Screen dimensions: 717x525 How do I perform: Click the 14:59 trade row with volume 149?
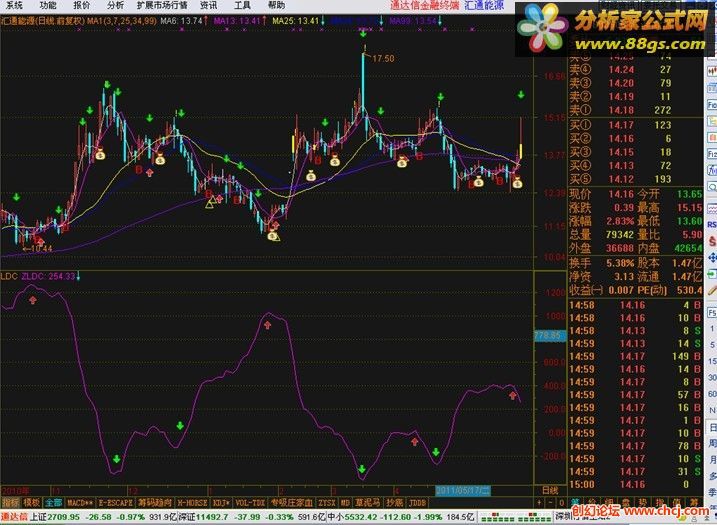[x=635, y=356]
